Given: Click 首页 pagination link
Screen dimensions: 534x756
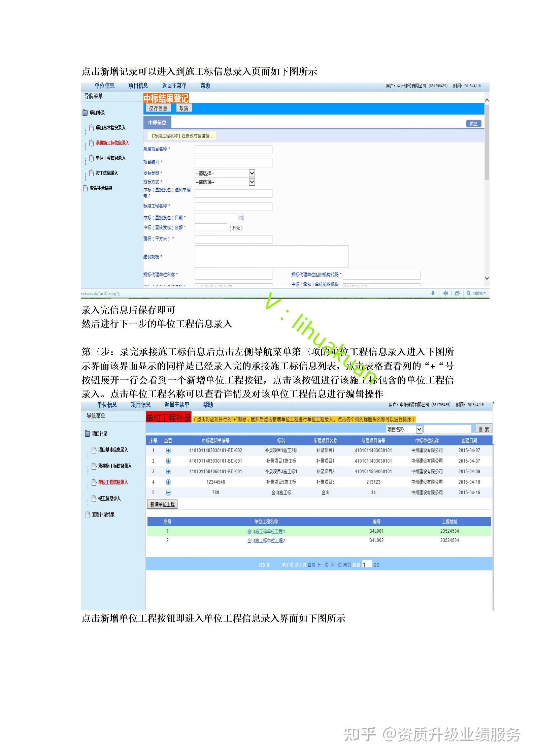Looking at the screenshot, I should tap(311, 565).
